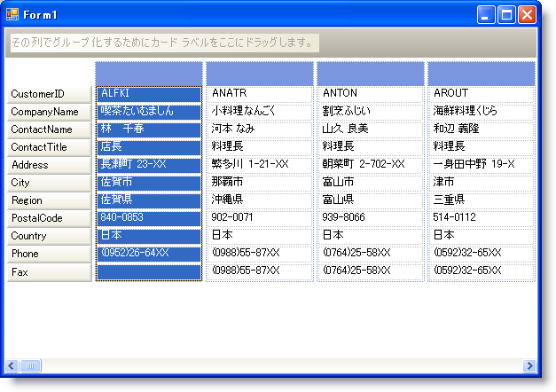The height and width of the screenshot is (392, 556).
Task: Click postal code 902-0071
Action: 260,218
